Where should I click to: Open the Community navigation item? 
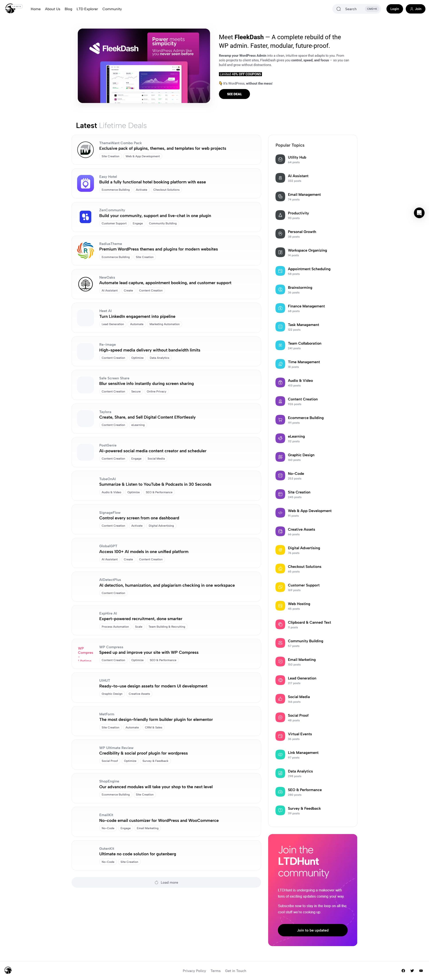112,9
